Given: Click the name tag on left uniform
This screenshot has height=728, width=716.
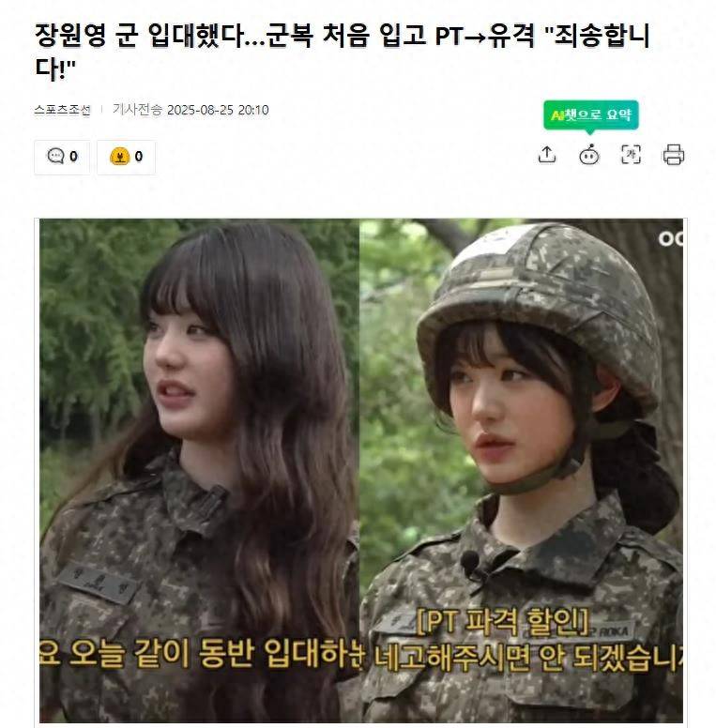Looking at the screenshot, I should 98,584.
